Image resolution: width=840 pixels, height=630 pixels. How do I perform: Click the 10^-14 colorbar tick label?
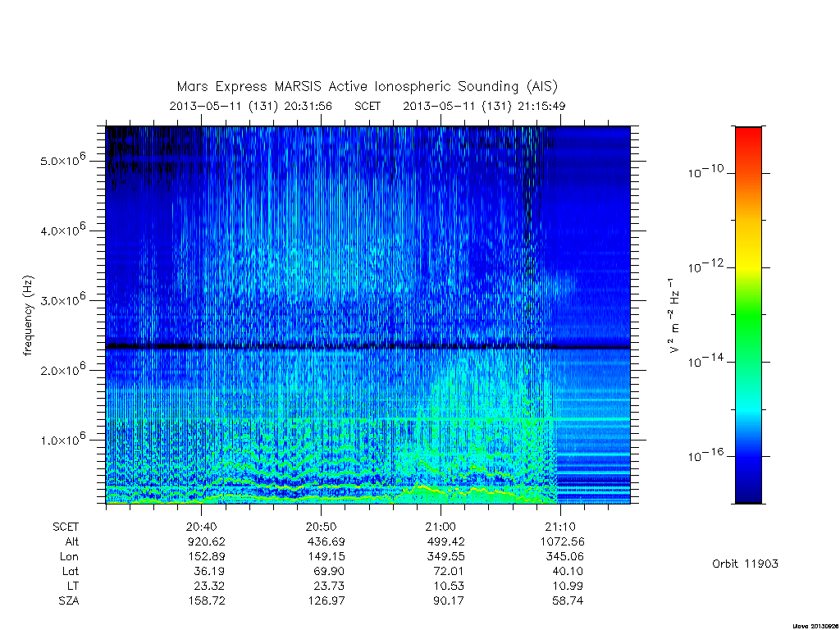pyautogui.click(x=705, y=361)
